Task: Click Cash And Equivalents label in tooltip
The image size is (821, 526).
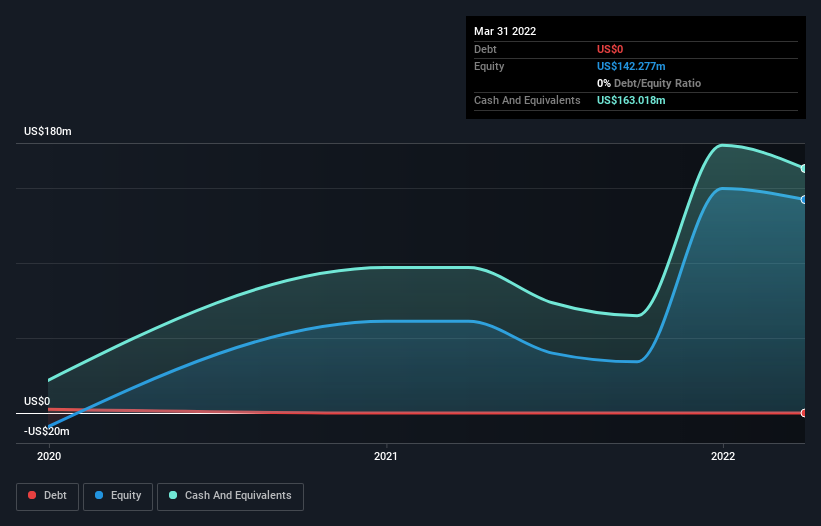Action: [527, 100]
